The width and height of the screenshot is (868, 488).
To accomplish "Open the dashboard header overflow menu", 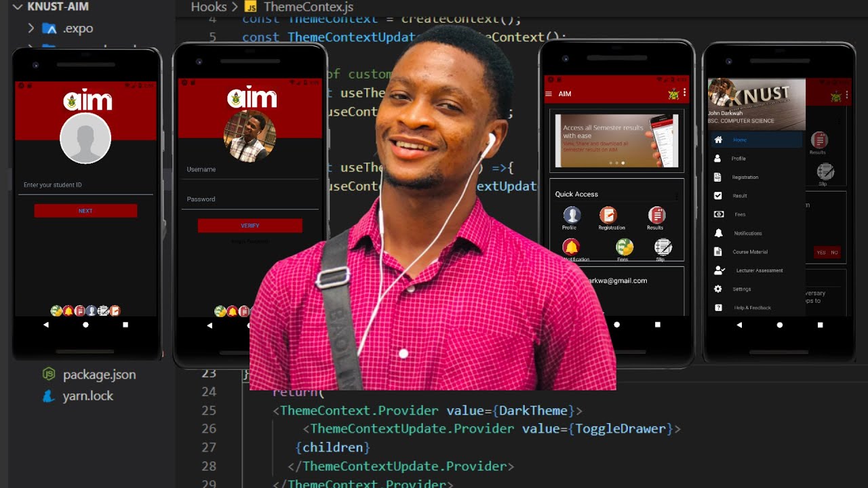I will tap(685, 93).
